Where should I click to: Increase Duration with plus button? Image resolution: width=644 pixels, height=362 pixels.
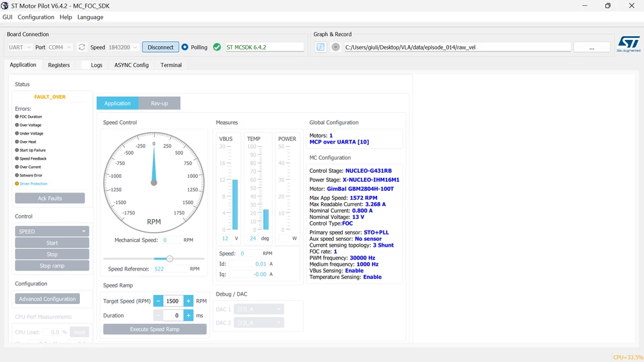pos(188,315)
